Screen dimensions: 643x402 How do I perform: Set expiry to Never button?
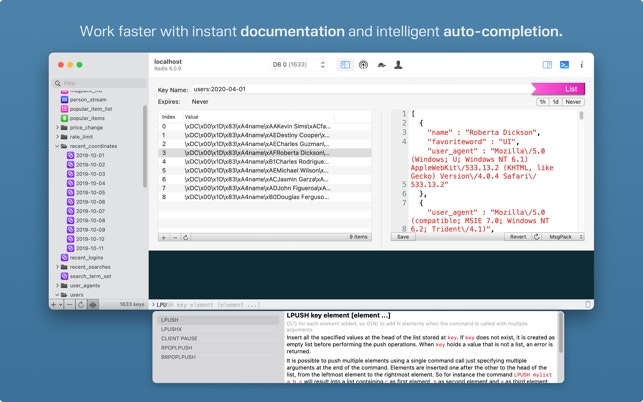coord(573,102)
